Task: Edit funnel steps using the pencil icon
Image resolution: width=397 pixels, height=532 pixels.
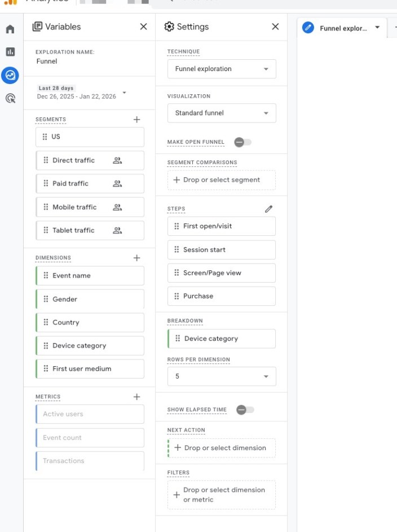Action: click(x=269, y=208)
